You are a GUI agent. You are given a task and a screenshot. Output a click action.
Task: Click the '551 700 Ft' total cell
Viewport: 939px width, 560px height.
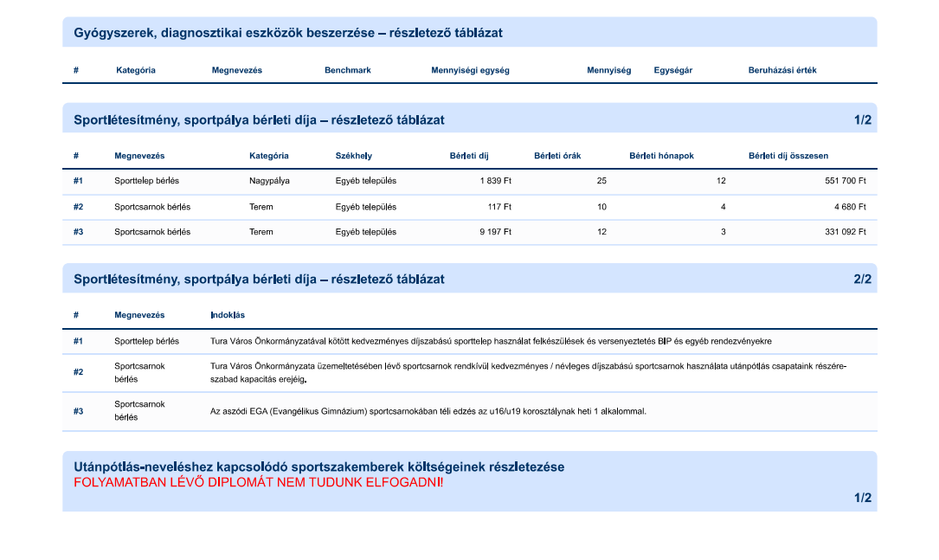845,181
